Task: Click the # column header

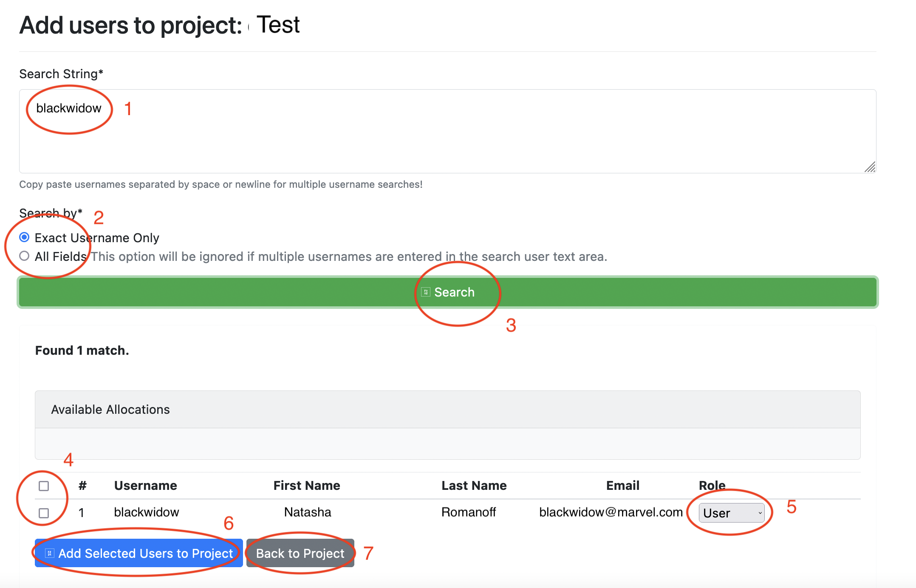Action: tap(82, 486)
